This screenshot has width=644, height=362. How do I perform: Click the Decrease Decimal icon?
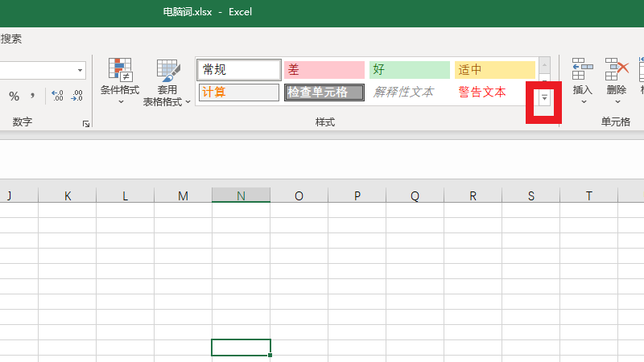[x=76, y=96]
